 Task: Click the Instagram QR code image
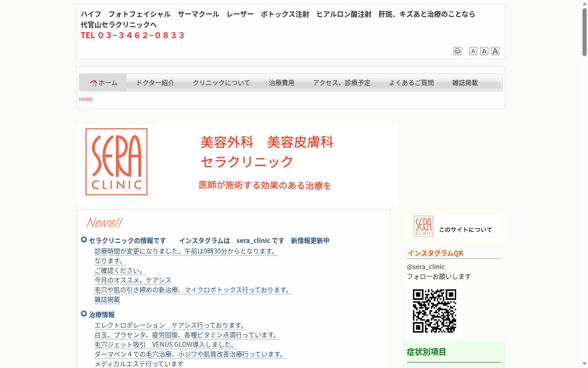click(434, 311)
